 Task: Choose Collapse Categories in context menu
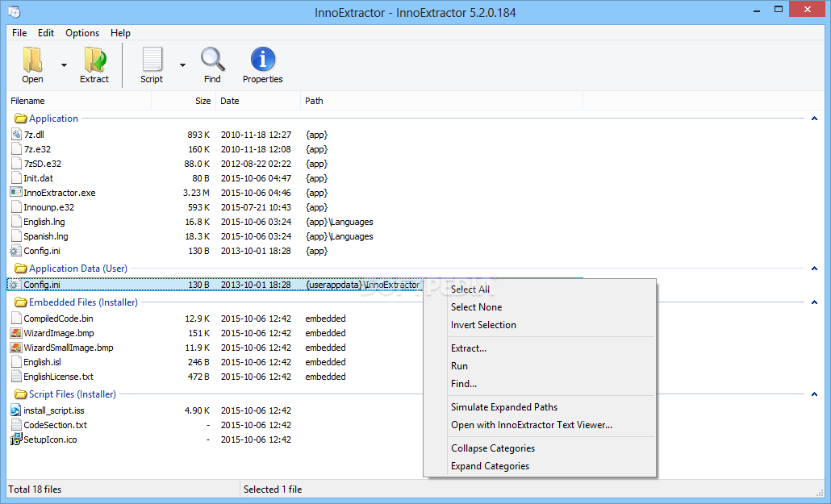pos(540,448)
